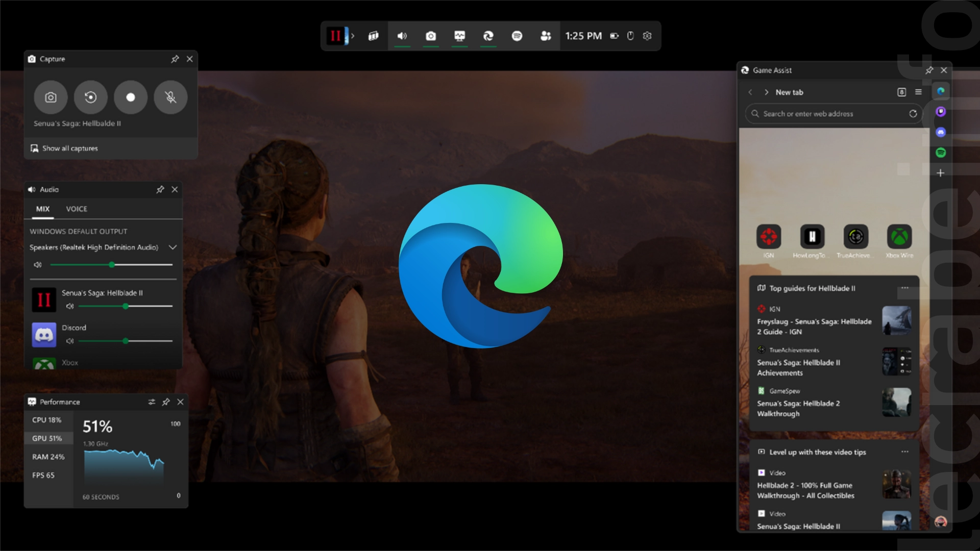This screenshot has width=980, height=551.
Task: Expand the chevron next to the game icon
Action: (x=352, y=36)
